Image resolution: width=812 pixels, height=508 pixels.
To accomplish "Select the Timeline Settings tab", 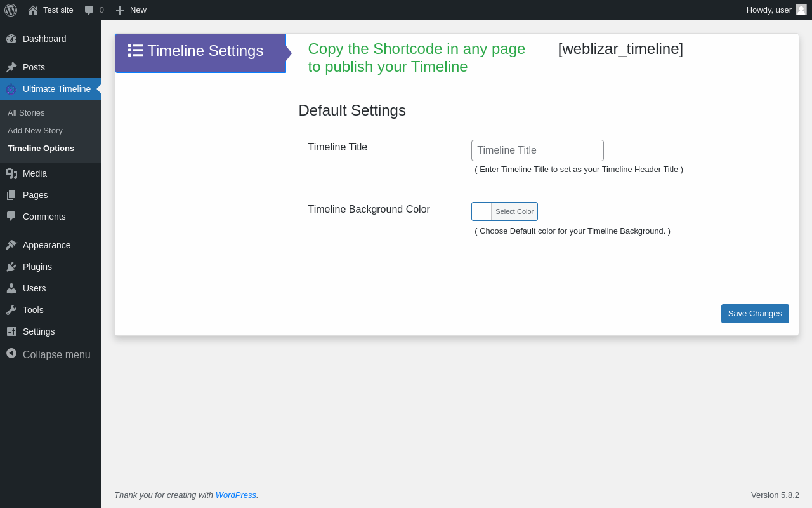I will click(x=200, y=53).
